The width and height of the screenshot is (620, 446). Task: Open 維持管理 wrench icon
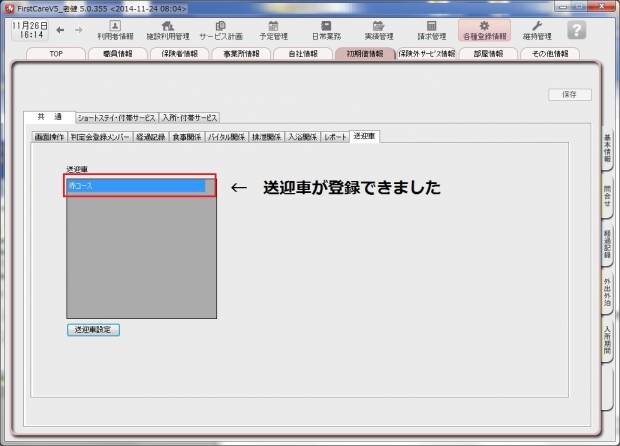click(537, 30)
